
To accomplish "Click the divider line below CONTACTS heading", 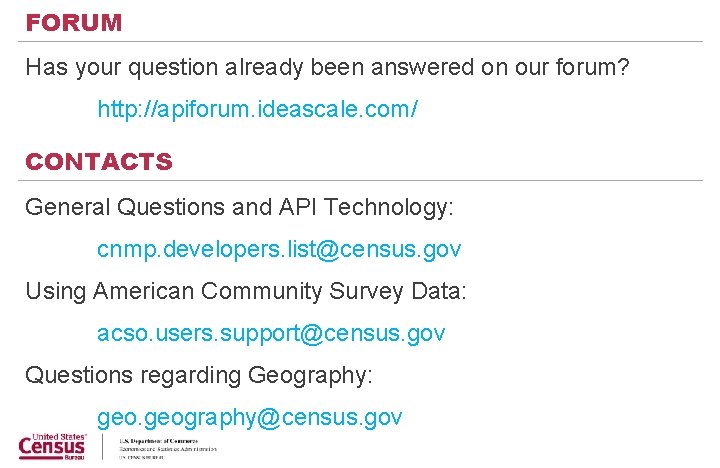I will [360, 180].
